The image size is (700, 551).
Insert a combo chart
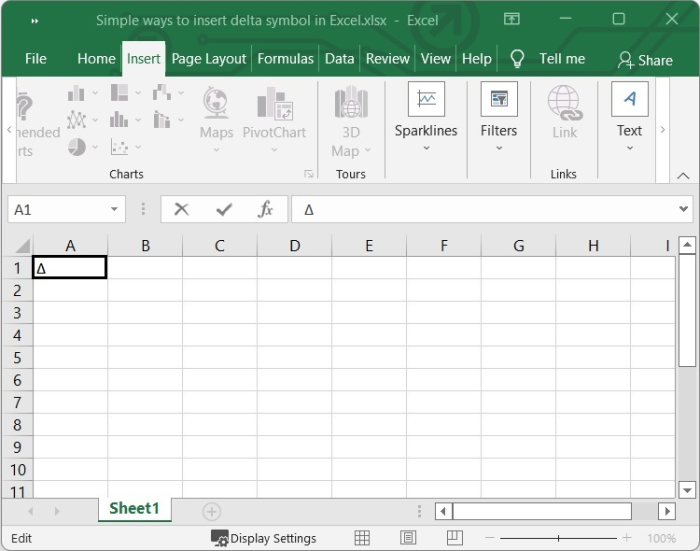click(162, 120)
